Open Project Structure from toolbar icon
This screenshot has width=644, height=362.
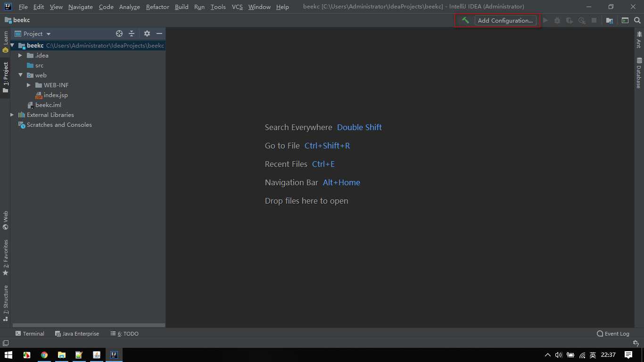coord(610,20)
